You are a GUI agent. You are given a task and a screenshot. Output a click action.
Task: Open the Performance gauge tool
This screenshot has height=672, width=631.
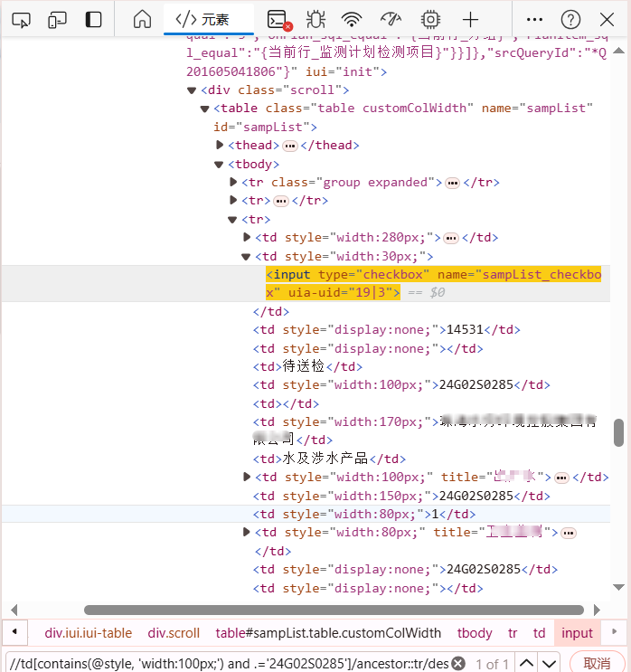(x=391, y=19)
